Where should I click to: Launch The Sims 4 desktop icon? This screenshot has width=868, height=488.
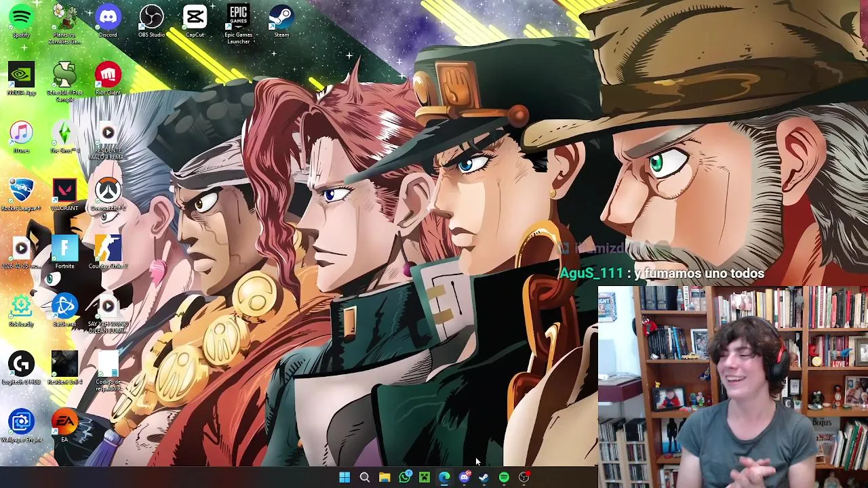64,137
